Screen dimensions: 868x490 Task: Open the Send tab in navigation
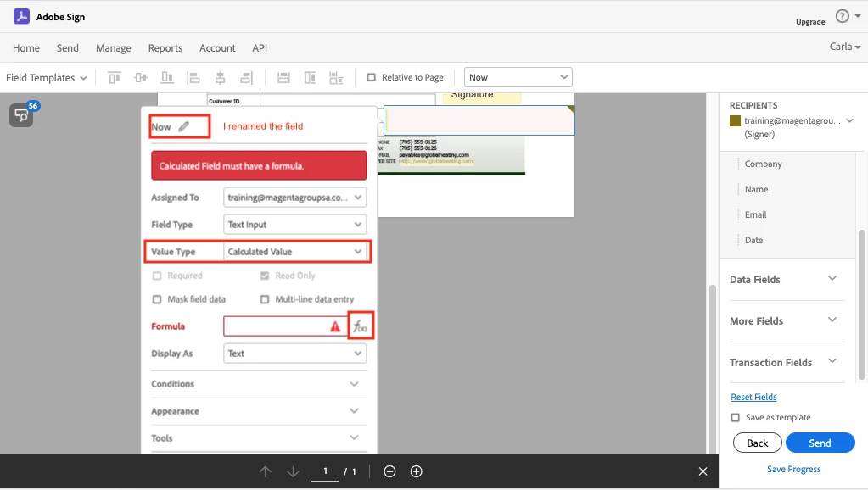click(68, 48)
